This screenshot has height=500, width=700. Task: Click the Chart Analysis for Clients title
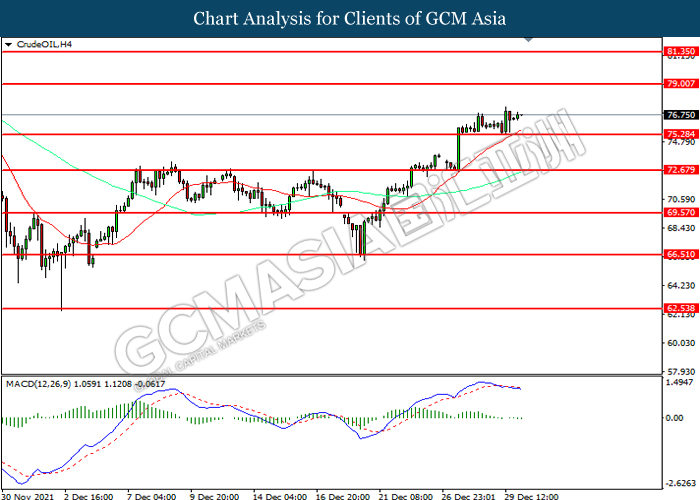350,18
